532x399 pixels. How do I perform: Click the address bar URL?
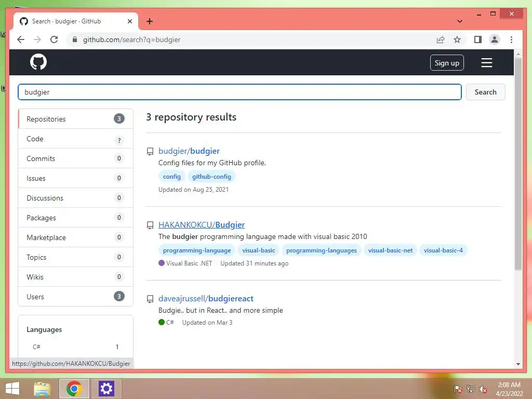coord(131,39)
